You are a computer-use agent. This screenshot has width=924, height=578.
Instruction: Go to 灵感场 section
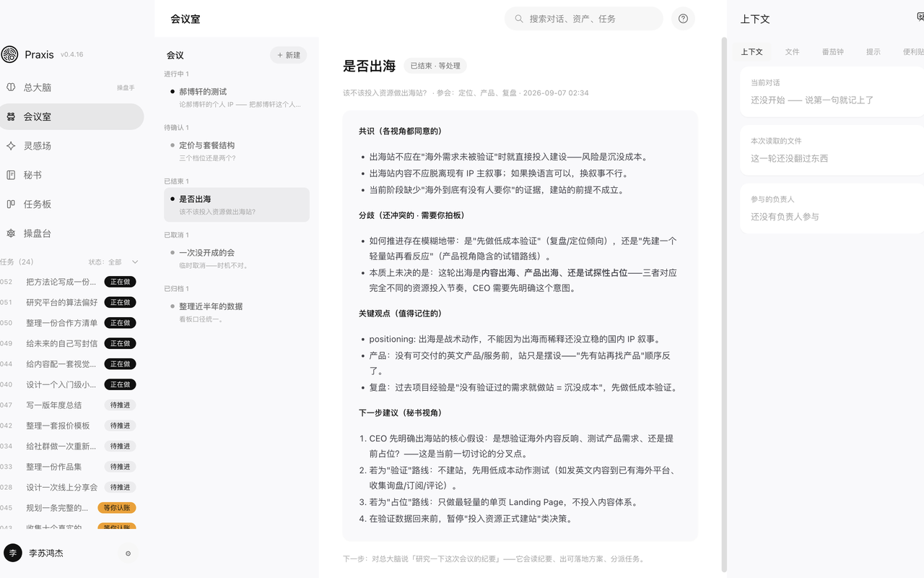coord(71,146)
